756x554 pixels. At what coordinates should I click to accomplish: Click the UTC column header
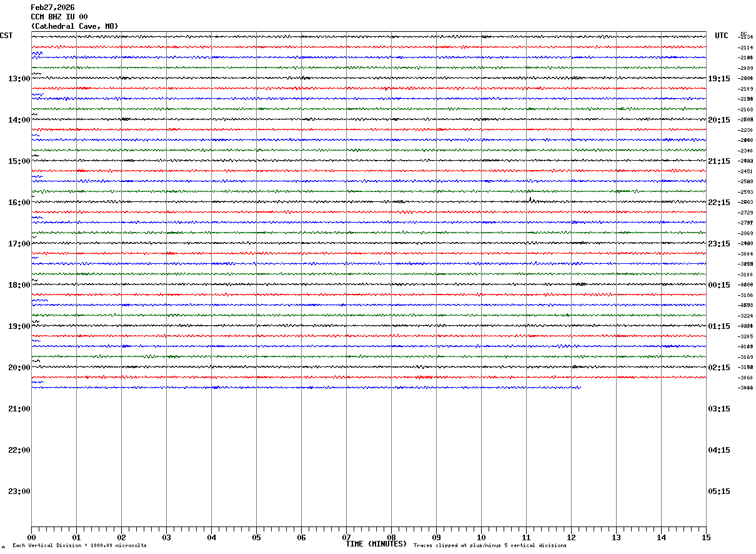(722, 36)
